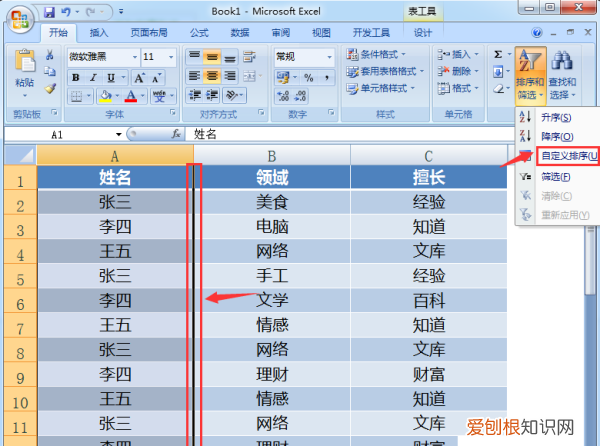Align text to bottom of cell
Image resolution: width=600 pixels, height=446 pixels.
point(230,57)
